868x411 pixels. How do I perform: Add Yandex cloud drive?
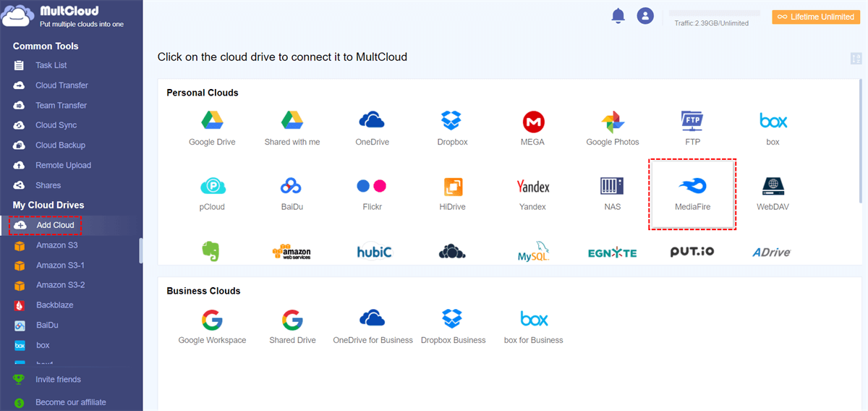[x=532, y=193]
